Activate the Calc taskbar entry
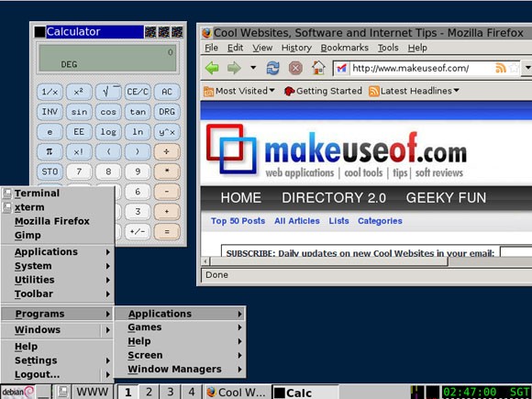Screen dimensions: 532x399 click(305, 393)
